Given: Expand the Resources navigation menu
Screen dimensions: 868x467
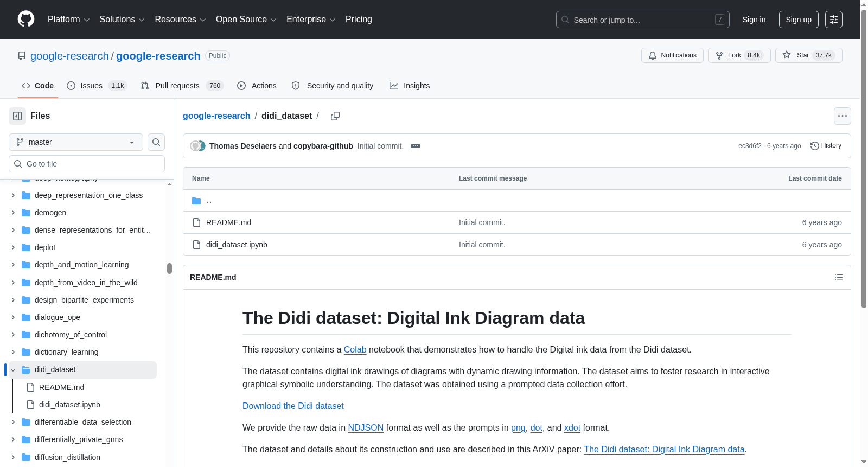Looking at the screenshot, I should point(180,20).
